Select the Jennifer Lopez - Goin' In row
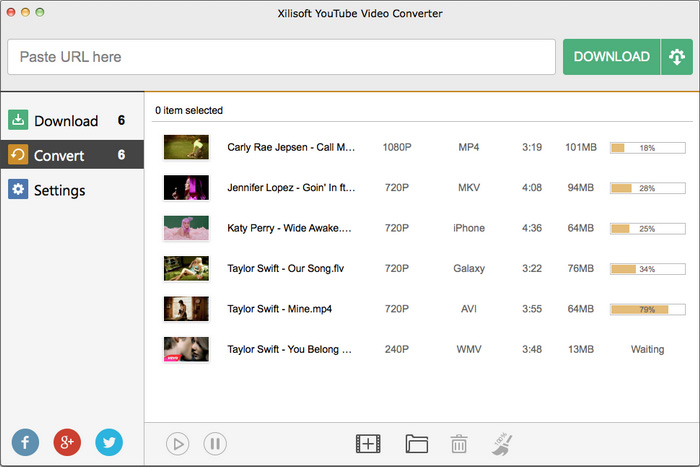 pos(291,187)
